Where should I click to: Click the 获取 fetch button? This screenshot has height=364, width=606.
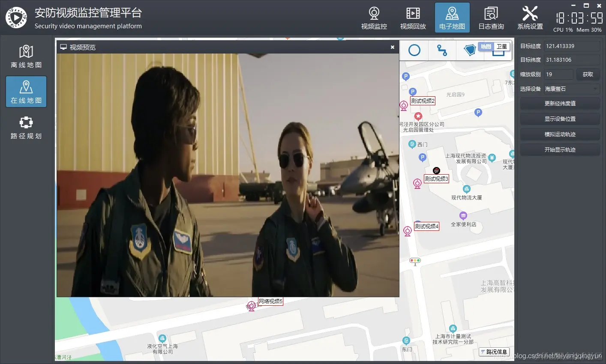click(x=588, y=74)
